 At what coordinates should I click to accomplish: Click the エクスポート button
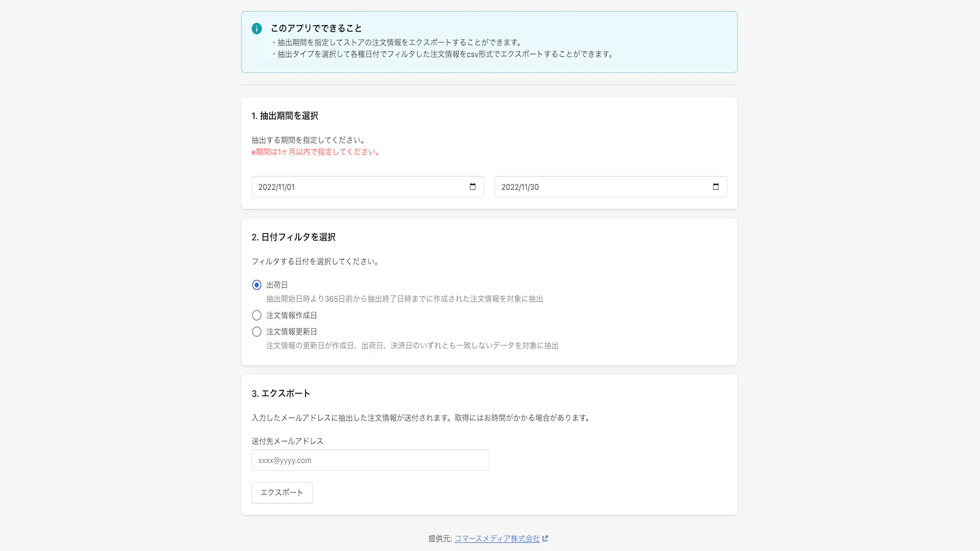282,493
